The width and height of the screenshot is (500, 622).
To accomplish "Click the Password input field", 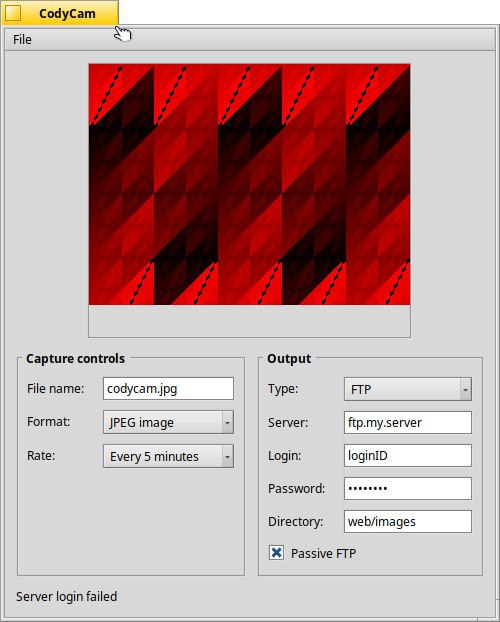I will point(408,488).
